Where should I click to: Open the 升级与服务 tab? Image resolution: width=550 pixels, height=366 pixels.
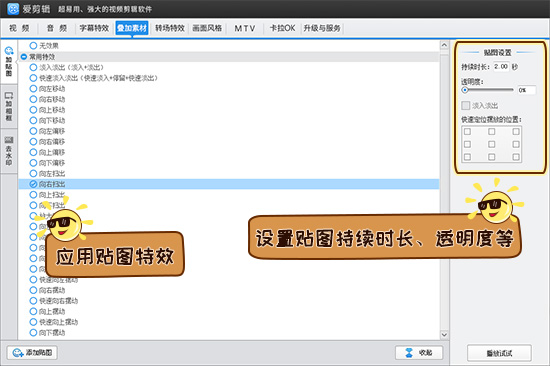point(322,28)
